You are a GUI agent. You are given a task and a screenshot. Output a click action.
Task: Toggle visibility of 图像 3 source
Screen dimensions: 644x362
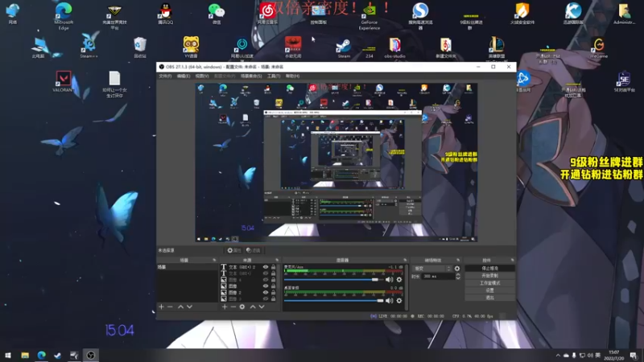point(266,298)
